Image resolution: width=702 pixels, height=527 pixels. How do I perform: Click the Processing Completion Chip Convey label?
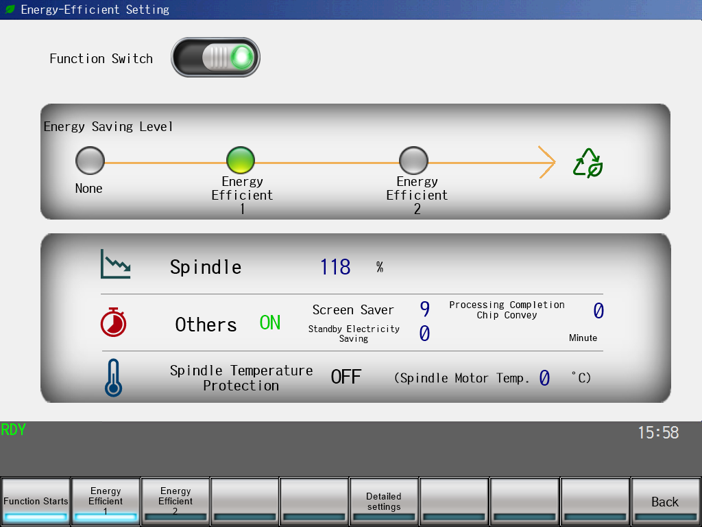tap(507, 310)
